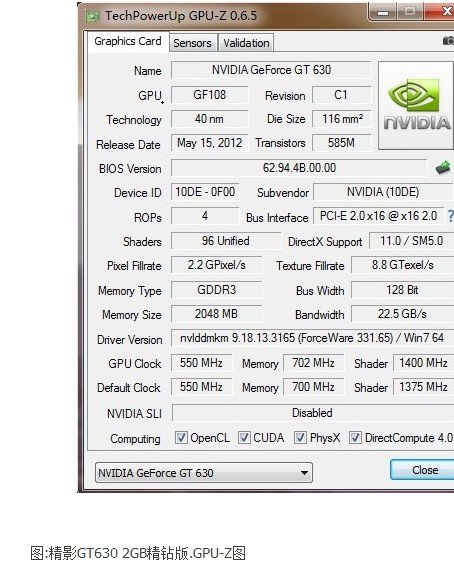The height and width of the screenshot is (575, 454).
Task: Click the Default Clock 550 MHz value
Action: pos(201,387)
